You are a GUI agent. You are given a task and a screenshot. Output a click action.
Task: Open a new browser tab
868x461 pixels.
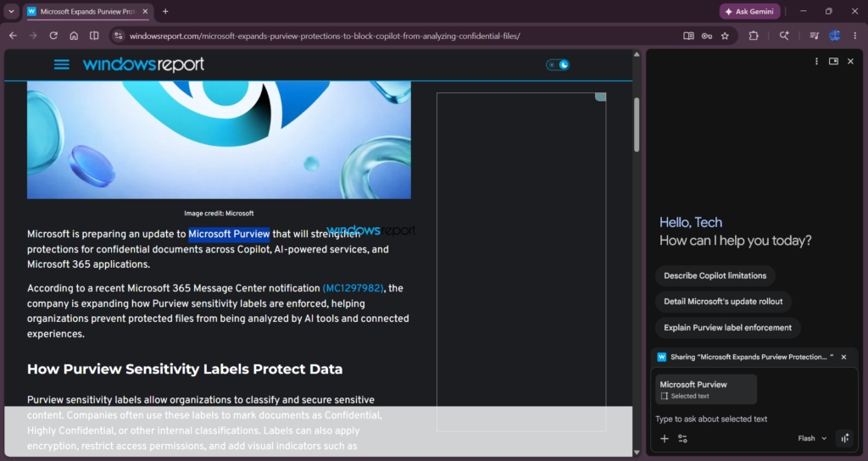click(x=165, y=11)
